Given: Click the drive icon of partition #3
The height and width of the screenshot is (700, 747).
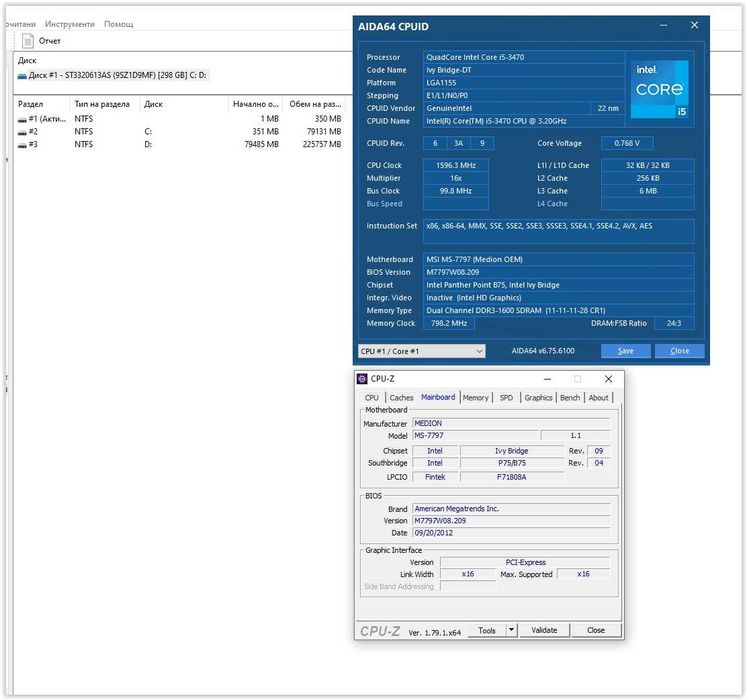Looking at the screenshot, I should tap(22, 145).
